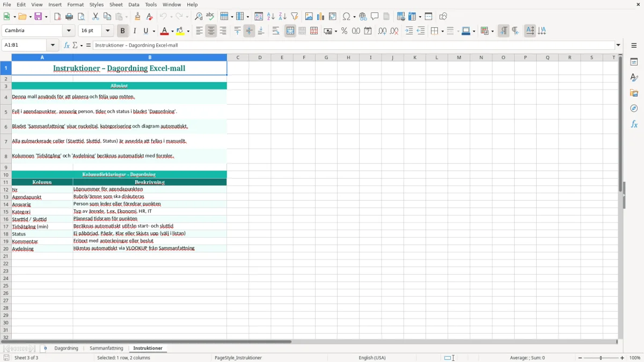Click Define Print Area icon
Viewport: 644px width, 362px height.
[x=401, y=17]
